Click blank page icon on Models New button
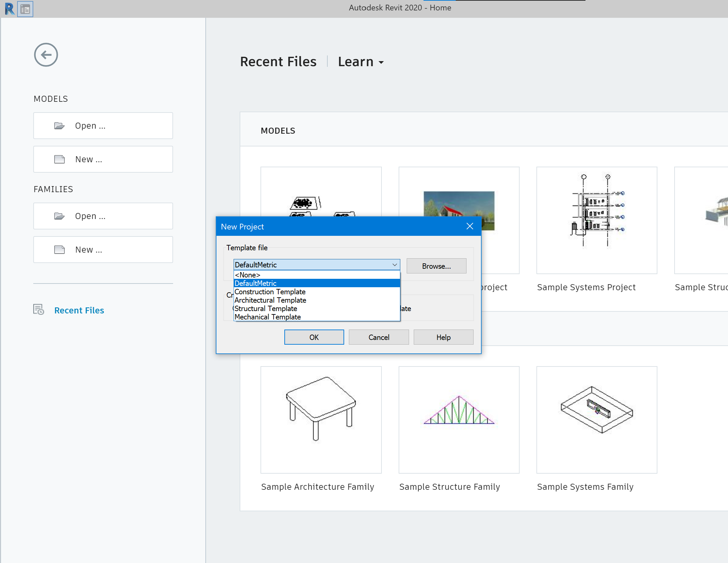Viewport: 728px width, 563px height. point(59,159)
